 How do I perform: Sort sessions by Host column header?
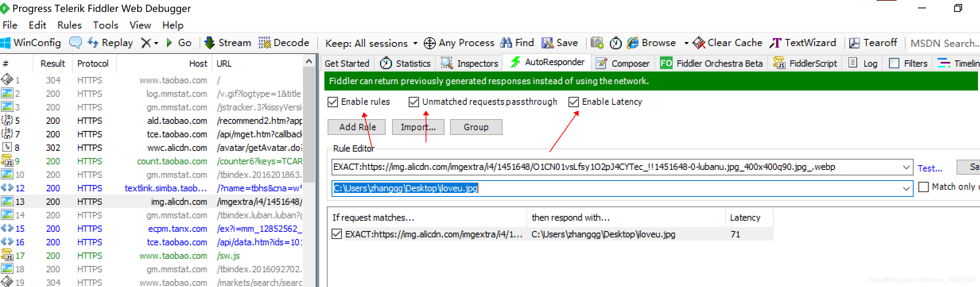click(x=164, y=64)
